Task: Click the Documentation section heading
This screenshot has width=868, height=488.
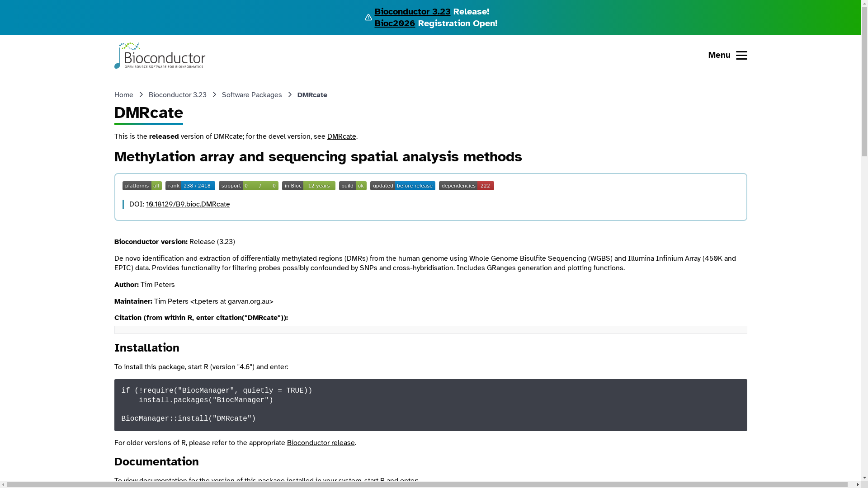Action: 156,461
